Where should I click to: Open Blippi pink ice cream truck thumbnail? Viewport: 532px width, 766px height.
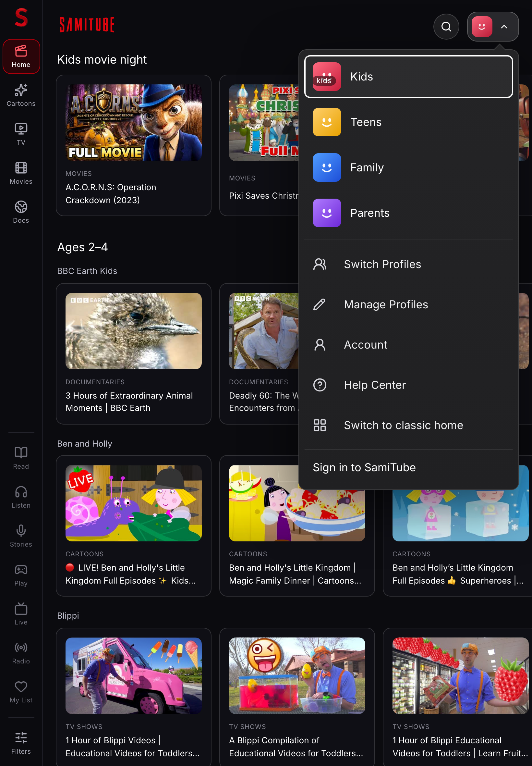pyautogui.click(x=133, y=676)
